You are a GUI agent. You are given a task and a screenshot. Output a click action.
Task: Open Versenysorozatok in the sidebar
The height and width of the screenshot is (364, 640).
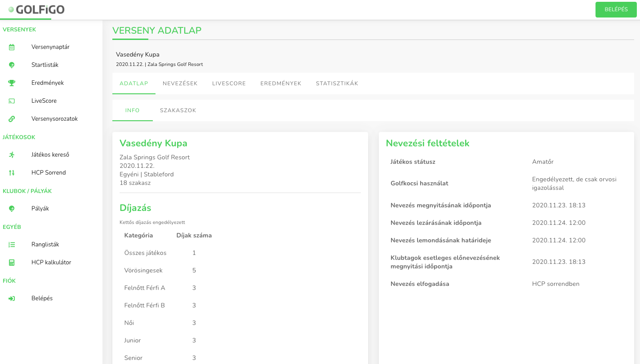pos(54,119)
